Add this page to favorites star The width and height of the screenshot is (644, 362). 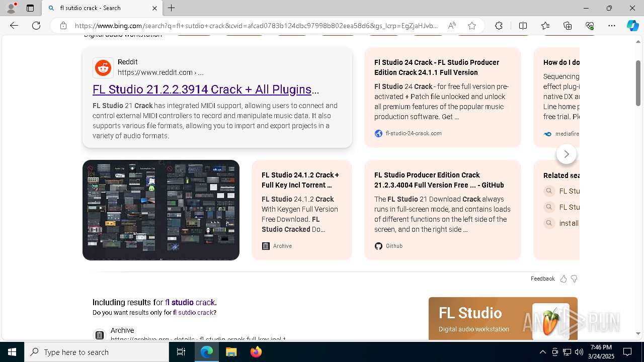[x=472, y=26]
